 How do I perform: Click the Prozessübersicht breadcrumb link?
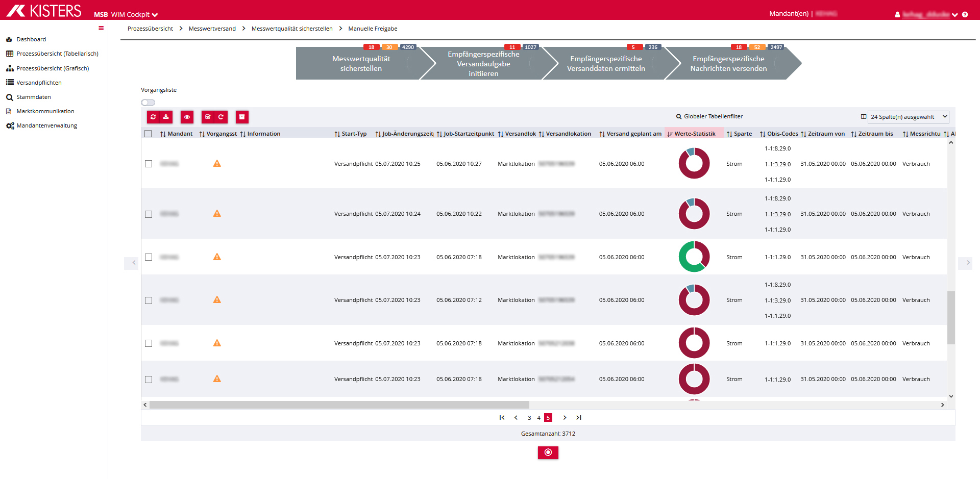[x=150, y=29]
